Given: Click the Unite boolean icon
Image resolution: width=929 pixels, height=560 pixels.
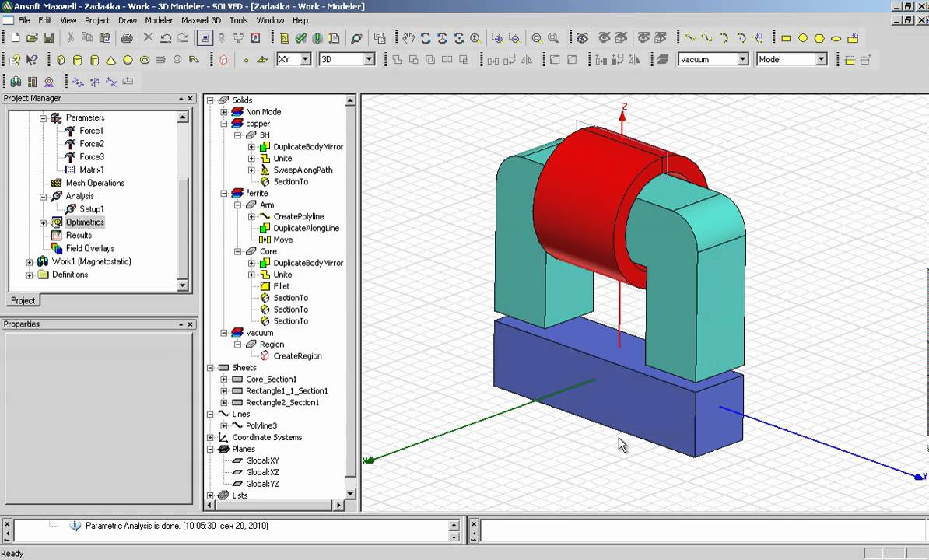Looking at the screenshot, I should coord(398,60).
